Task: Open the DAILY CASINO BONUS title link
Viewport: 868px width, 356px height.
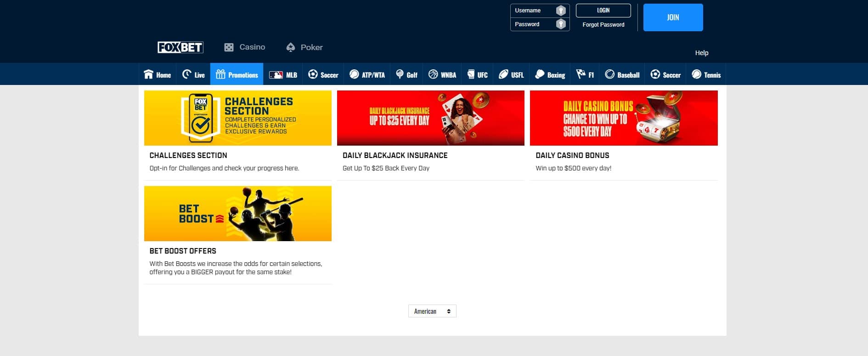Action: pyautogui.click(x=572, y=155)
